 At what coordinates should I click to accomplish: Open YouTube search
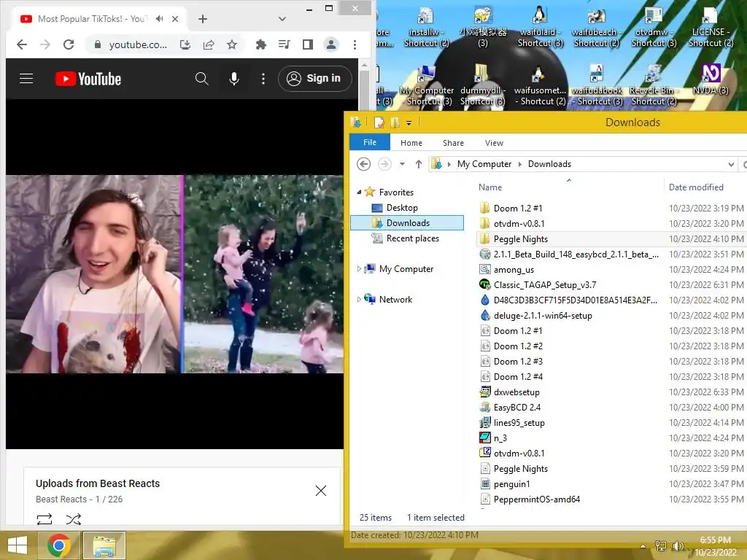[x=201, y=79]
